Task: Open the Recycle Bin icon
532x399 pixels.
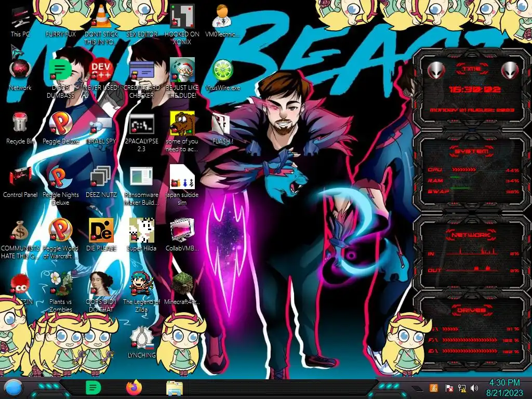Action: click(20, 128)
